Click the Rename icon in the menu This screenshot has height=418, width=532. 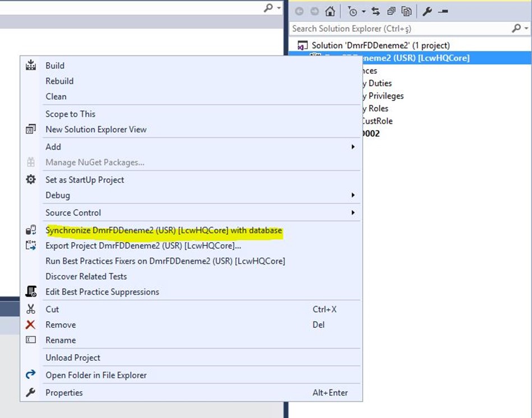(x=30, y=340)
